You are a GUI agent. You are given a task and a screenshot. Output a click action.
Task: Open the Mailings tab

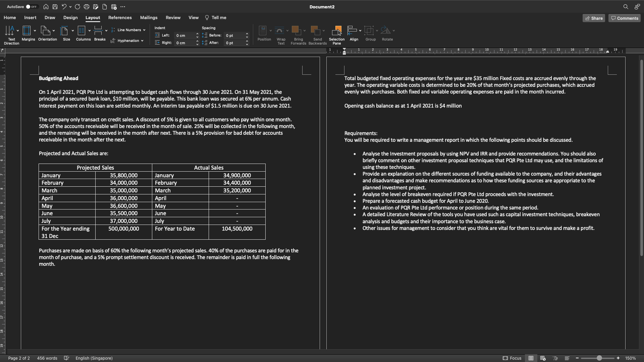click(x=149, y=18)
